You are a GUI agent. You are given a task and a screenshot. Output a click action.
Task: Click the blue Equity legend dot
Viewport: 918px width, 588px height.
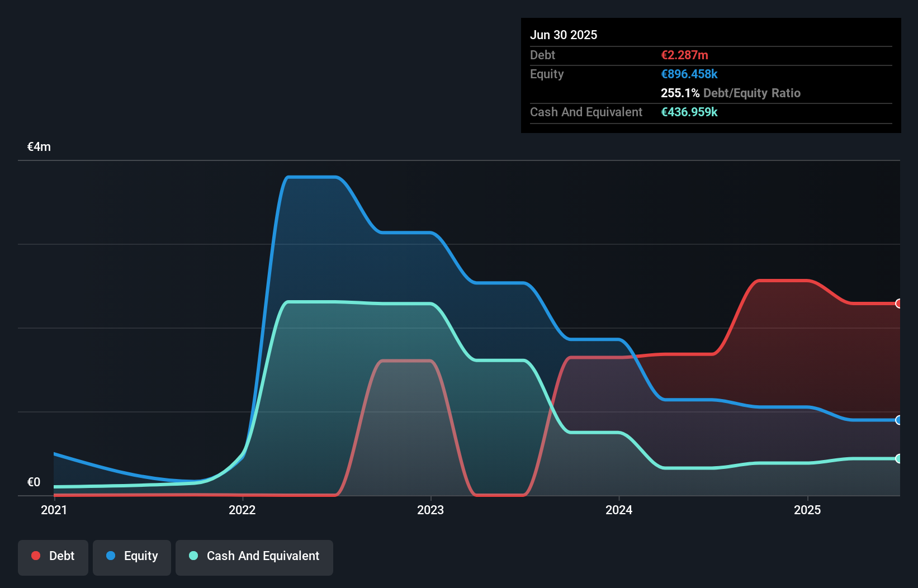(x=111, y=556)
